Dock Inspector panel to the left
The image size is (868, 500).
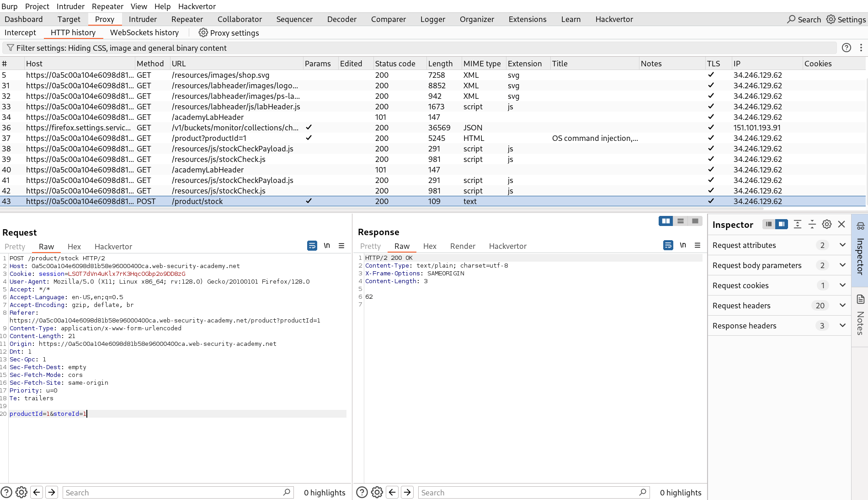769,224
